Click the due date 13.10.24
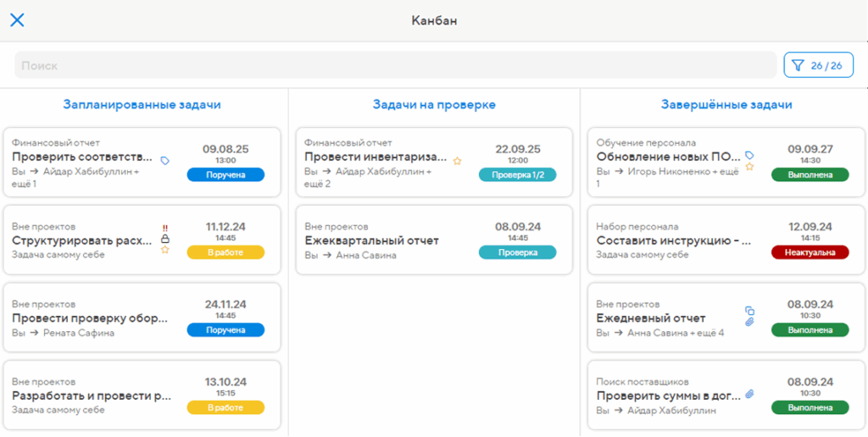The width and height of the screenshot is (868, 437). 225,381
